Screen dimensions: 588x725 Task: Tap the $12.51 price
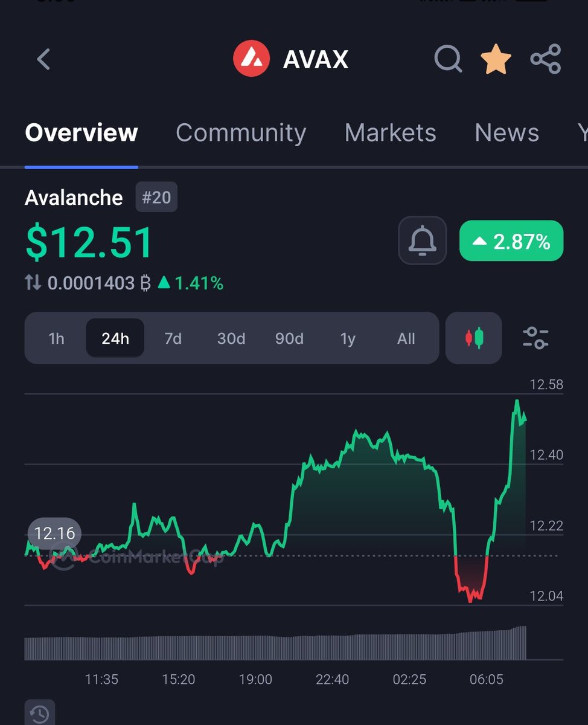(89, 243)
